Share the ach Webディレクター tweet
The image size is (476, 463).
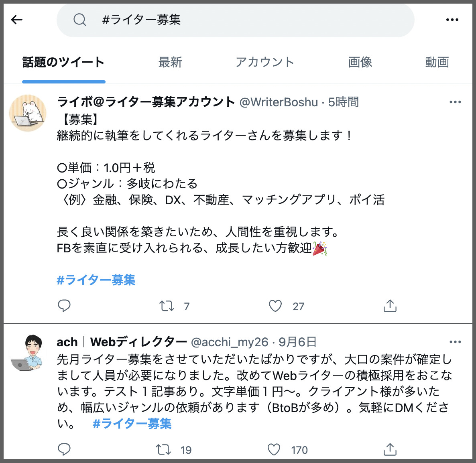pyautogui.click(x=390, y=449)
